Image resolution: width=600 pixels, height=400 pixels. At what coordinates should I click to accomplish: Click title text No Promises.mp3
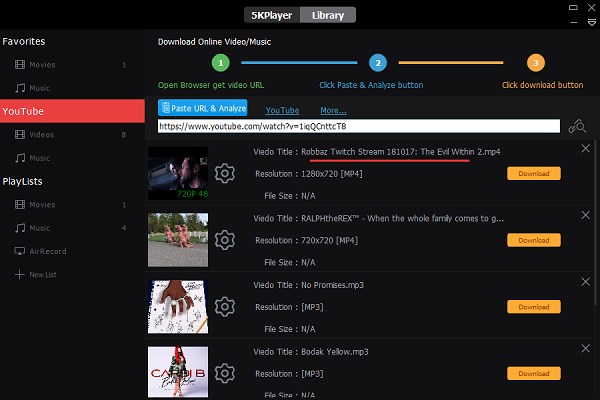(333, 285)
